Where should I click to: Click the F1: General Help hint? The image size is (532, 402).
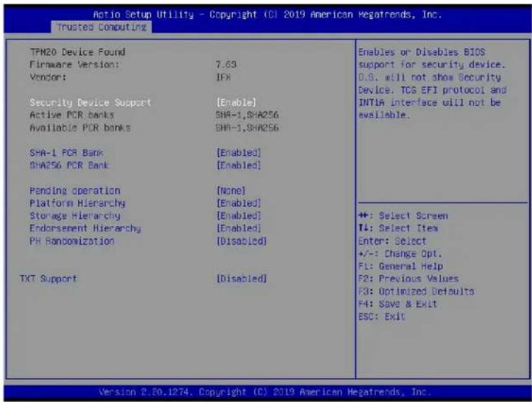[401, 266]
